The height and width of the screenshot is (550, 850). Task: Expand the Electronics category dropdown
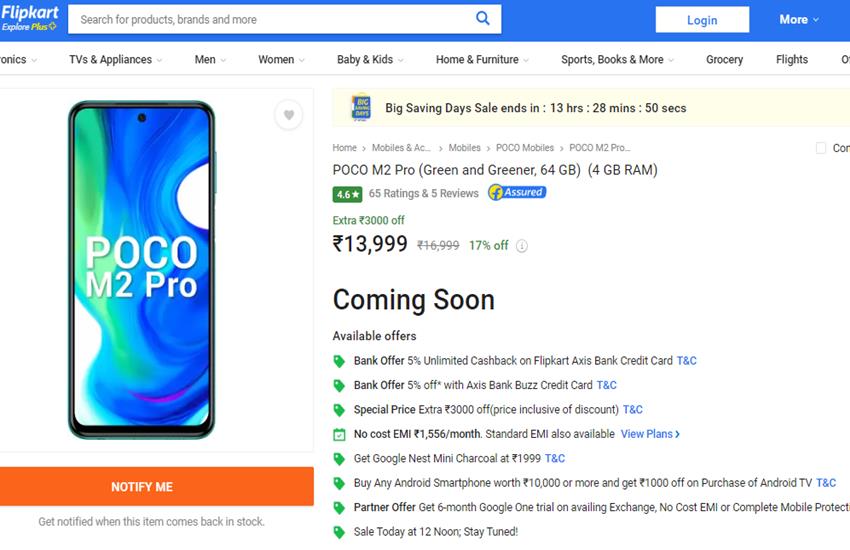[x=18, y=60]
